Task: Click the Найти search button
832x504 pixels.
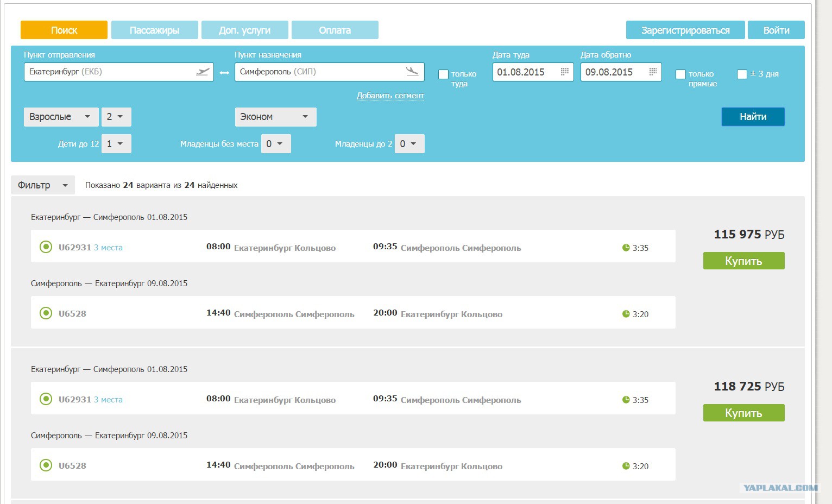Action: click(x=753, y=117)
